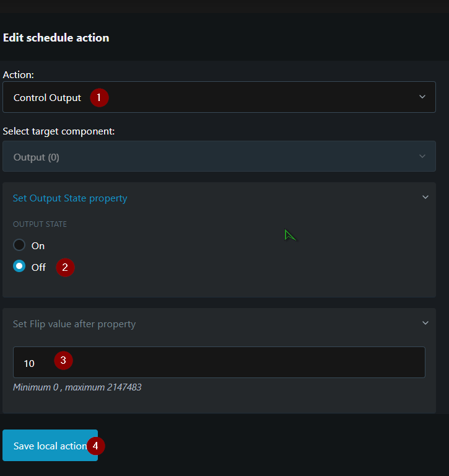Click the chevron icon in the Action dropdown
The width and height of the screenshot is (449, 476).
pyautogui.click(x=422, y=97)
